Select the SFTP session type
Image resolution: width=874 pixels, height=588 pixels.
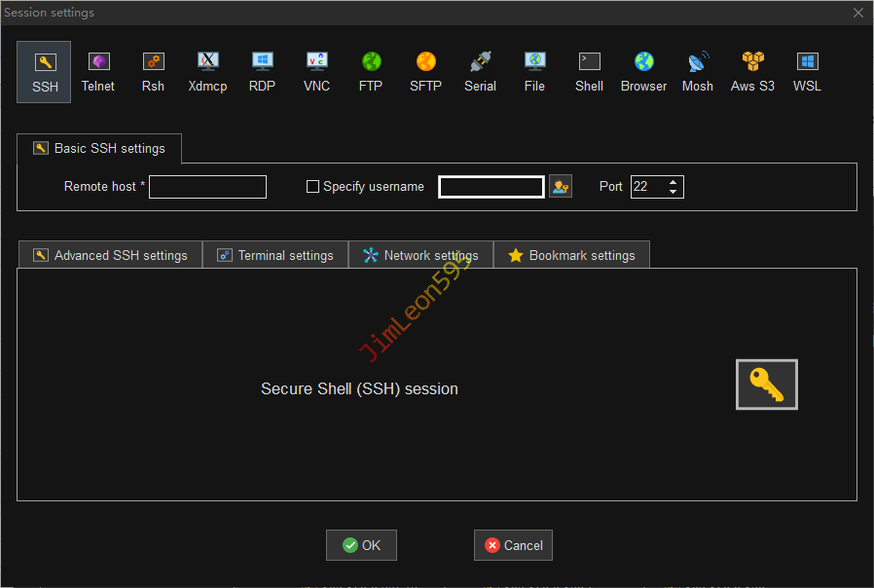pos(425,72)
